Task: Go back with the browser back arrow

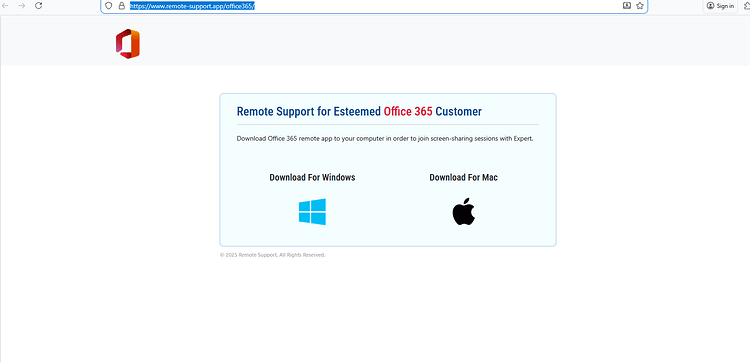Action: [x=6, y=6]
